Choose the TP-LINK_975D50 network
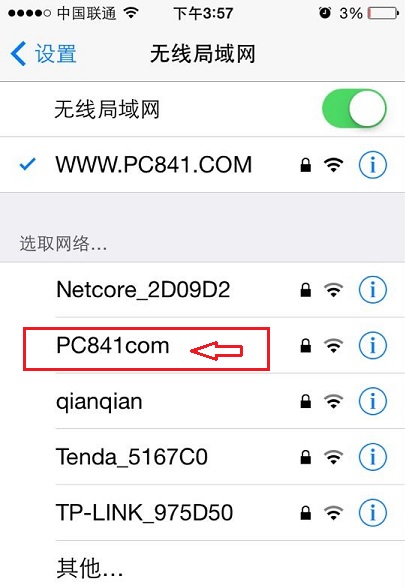This screenshot has width=405, height=588. [x=202, y=513]
